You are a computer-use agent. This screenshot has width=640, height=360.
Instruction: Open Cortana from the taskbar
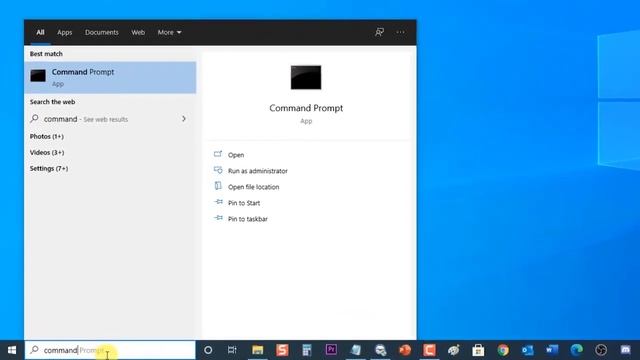tap(208, 350)
